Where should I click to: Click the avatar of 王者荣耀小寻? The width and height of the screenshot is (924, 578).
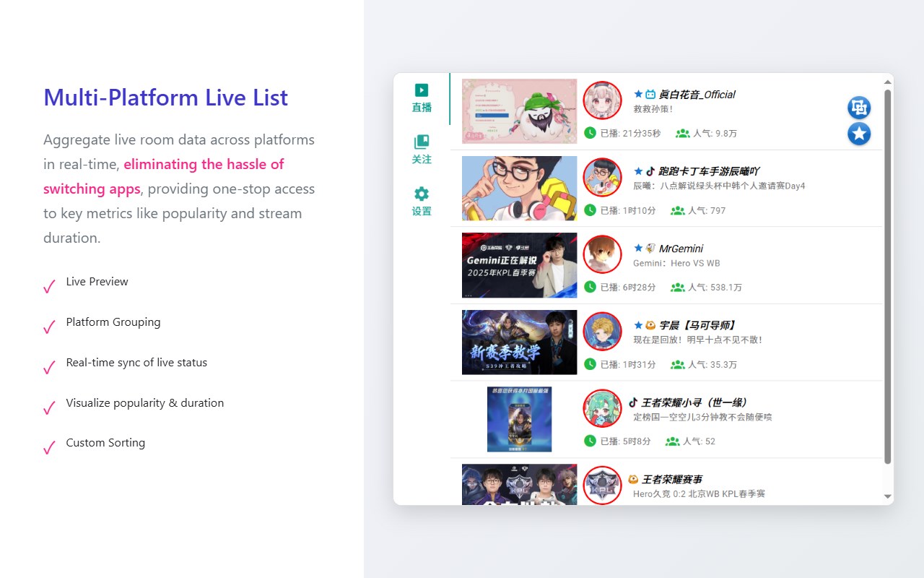click(x=602, y=408)
